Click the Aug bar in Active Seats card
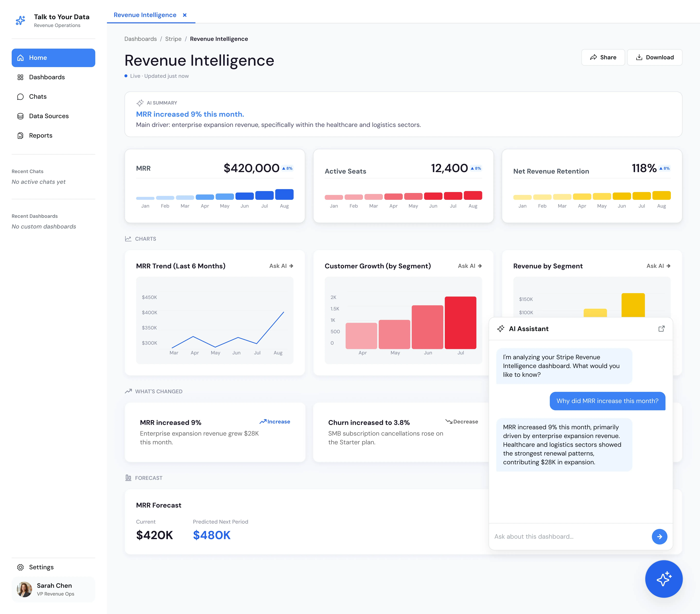This screenshot has height=614, width=700. (x=473, y=196)
